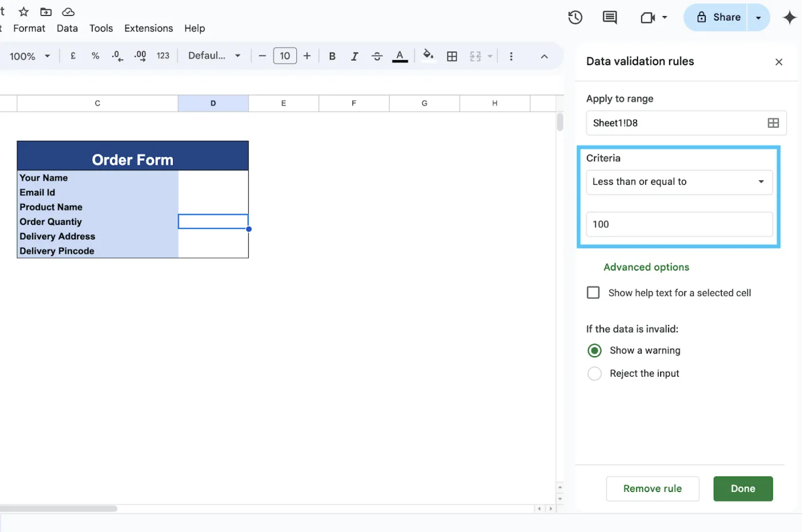Image resolution: width=802 pixels, height=532 pixels.
Task: Format selection as percent
Action: click(95, 56)
